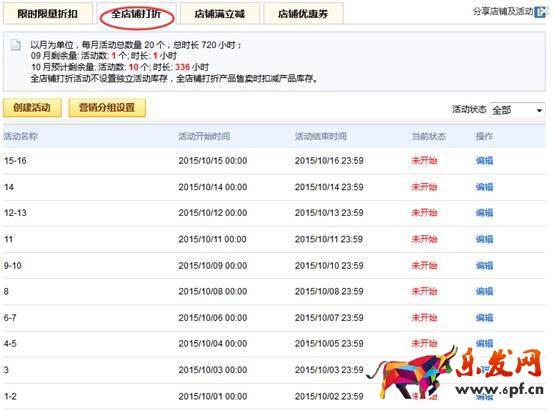Click start time 2015/10/04 00:00
This screenshot has height=410, width=554.
(x=213, y=343)
